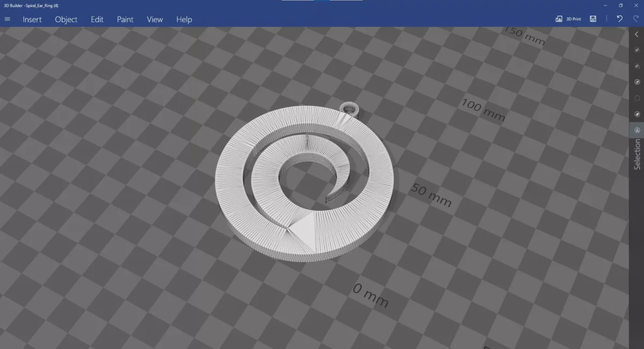Screen dimensions: 644x349
Task: Open the Help menu
Action: coord(184,19)
